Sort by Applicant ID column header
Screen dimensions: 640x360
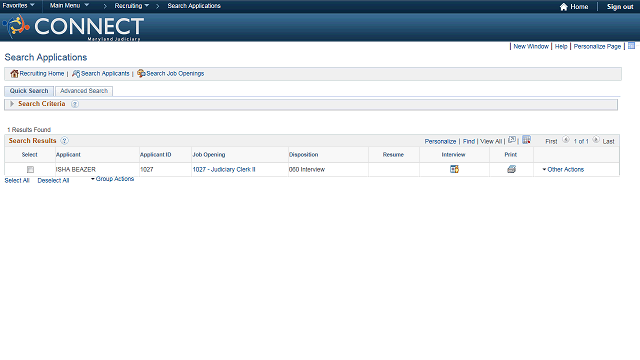156,155
